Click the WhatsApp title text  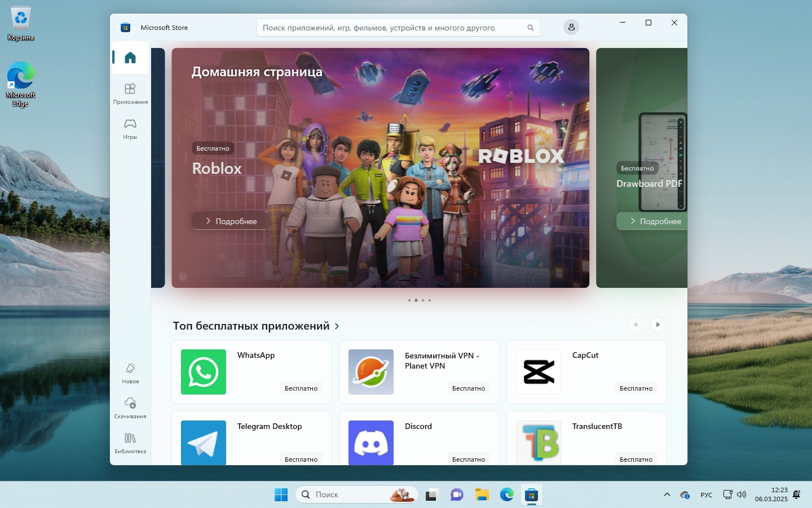(x=256, y=355)
